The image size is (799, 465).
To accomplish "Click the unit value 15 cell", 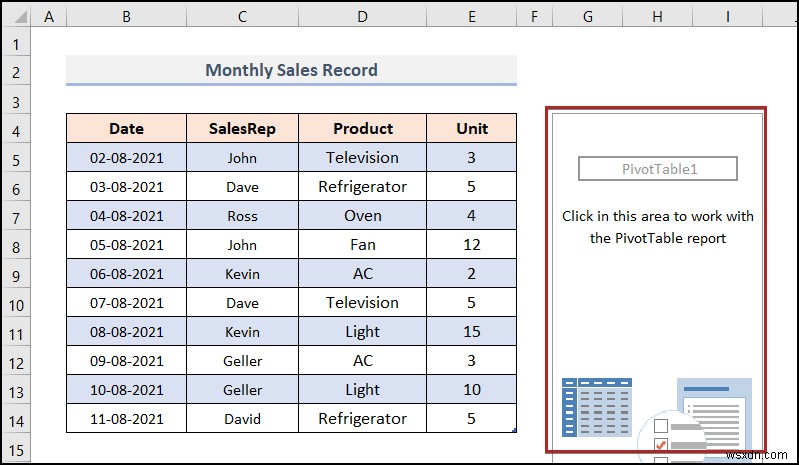I will 471,332.
